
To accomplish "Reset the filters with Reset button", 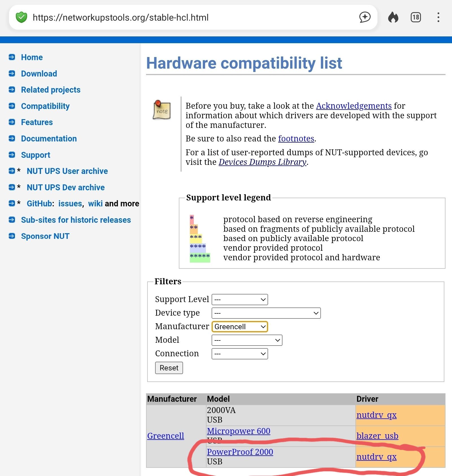I will 169,368.
